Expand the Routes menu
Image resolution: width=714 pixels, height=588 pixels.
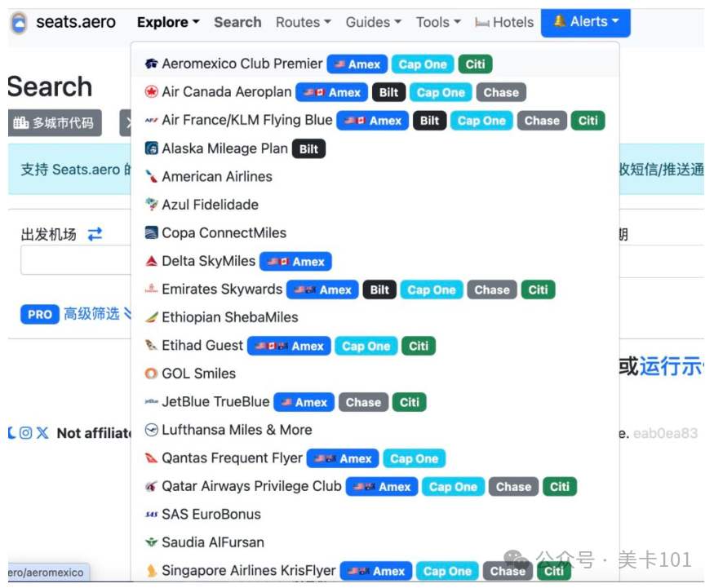point(304,22)
